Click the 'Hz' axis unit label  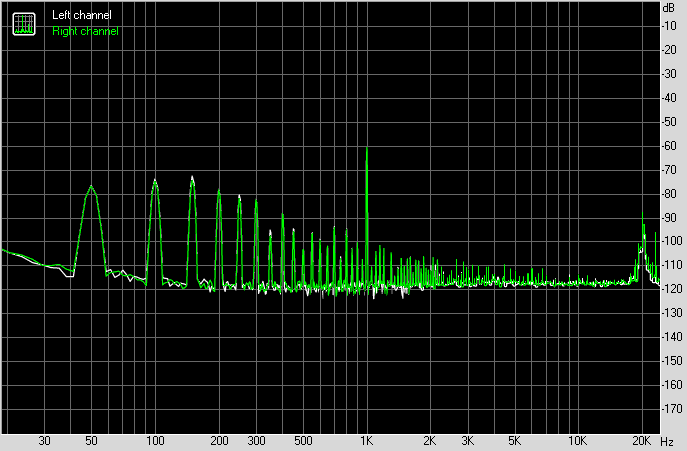click(667, 441)
